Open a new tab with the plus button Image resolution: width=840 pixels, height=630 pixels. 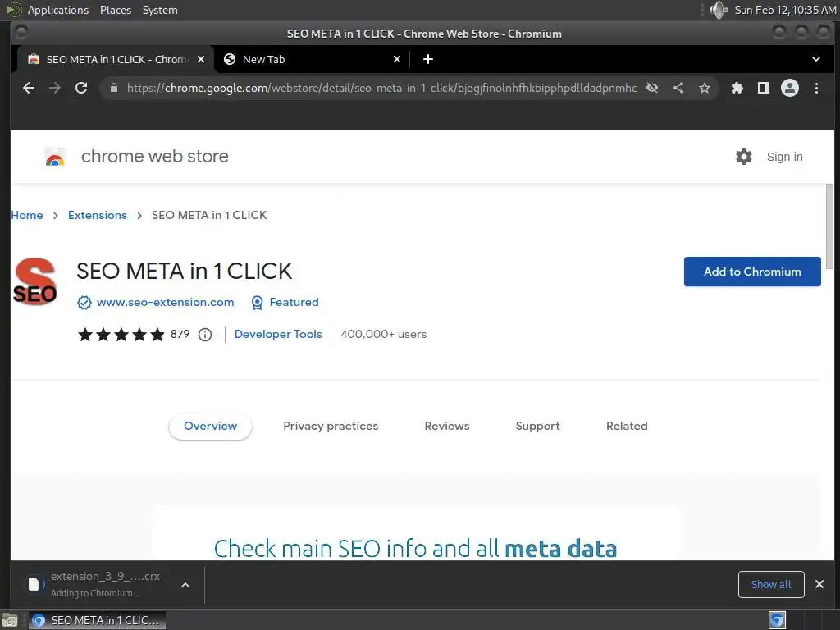tap(428, 59)
